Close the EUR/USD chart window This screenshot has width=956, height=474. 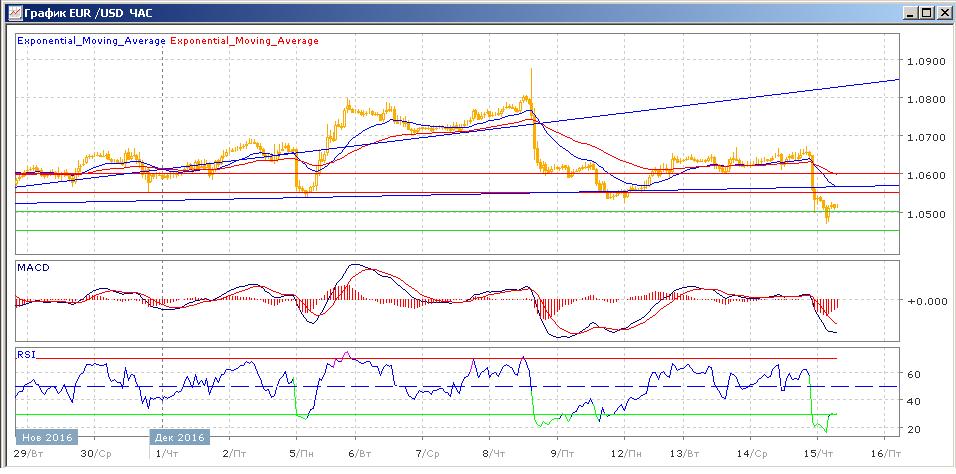coord(943,12)
